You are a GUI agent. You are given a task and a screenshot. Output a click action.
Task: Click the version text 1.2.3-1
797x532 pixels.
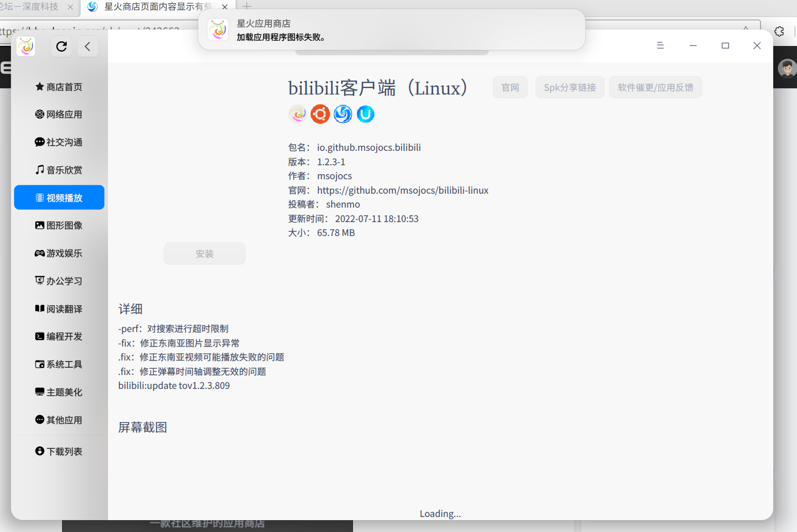coord(331,162)
